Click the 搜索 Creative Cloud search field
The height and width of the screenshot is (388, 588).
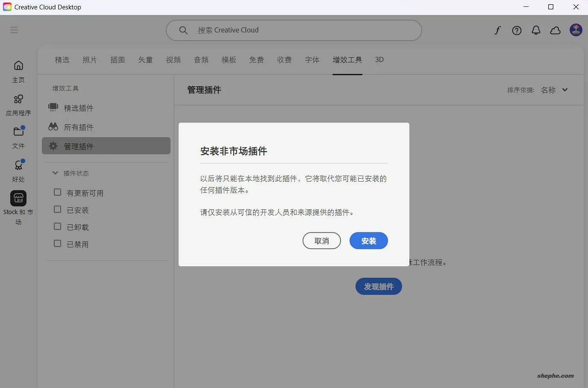(x=294, y=30)
